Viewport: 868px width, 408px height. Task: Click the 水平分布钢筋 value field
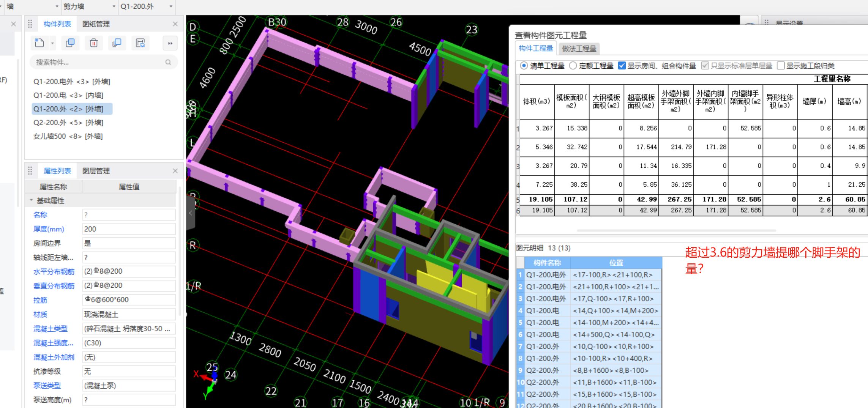tap(129, 271)
